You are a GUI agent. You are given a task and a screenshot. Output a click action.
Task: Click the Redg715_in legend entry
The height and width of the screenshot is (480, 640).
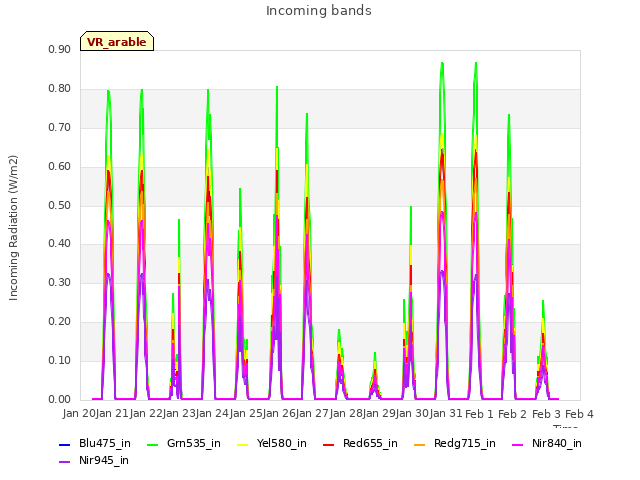click(x=455, y=444)
